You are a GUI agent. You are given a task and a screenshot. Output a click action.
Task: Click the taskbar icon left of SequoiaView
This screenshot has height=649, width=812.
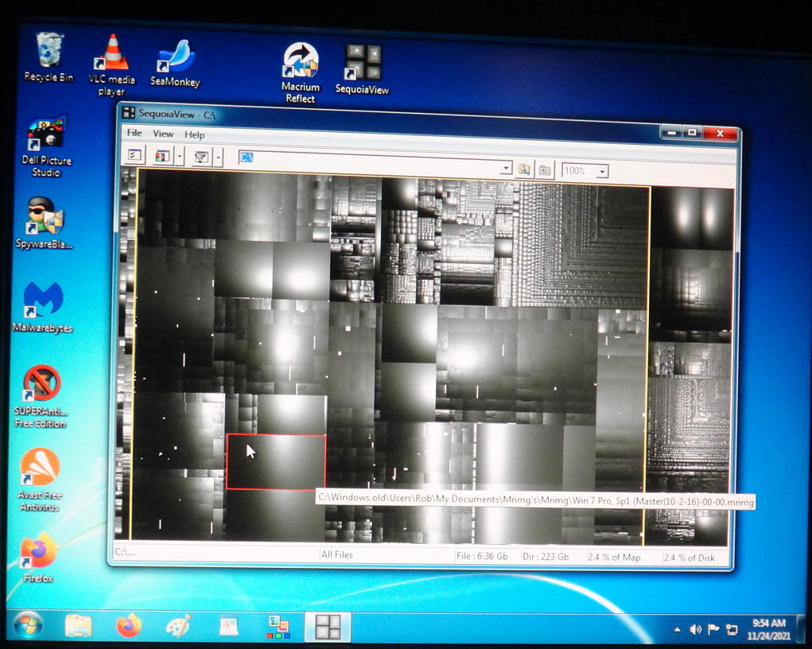[x=278, y=627]
